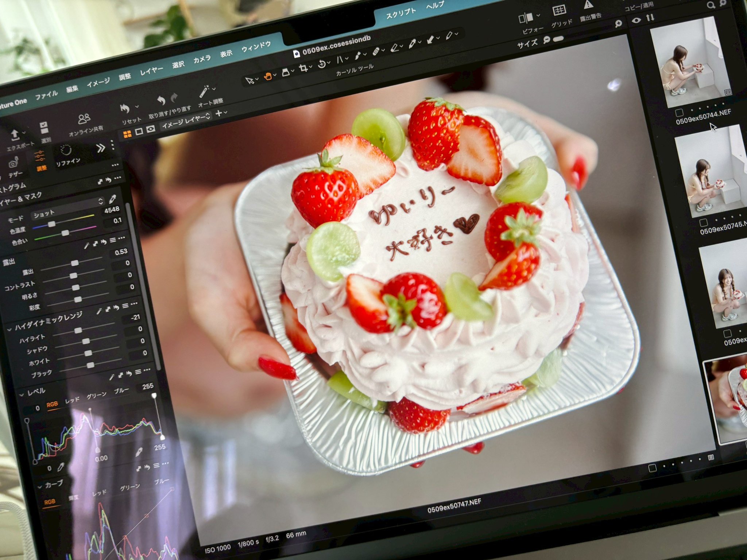Open thumbnail 0509ex50745 in browser
The width and height of the screenshot is (747, 560).
pyautogui.click(x=711, y=171)
